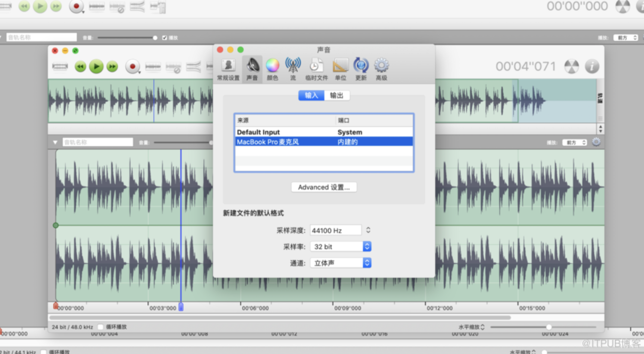The width and height of the screenshot is (644, 354).
Task: Adjust the 水平缩放 zoom slider
Action: click(548, 326)
